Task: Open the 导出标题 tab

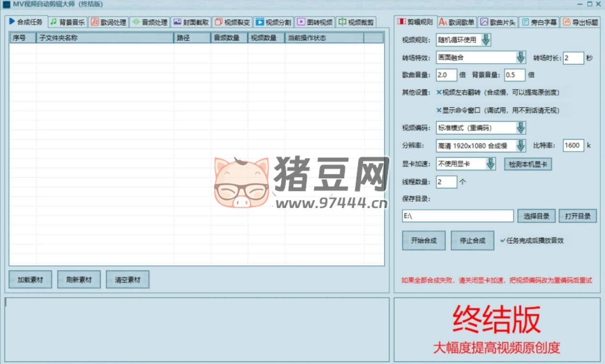Action: (581, 22)
